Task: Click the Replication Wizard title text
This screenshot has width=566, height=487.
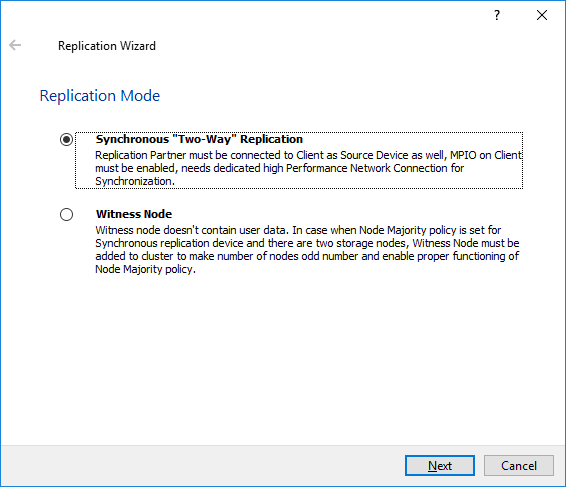Action: pos(107,46)
